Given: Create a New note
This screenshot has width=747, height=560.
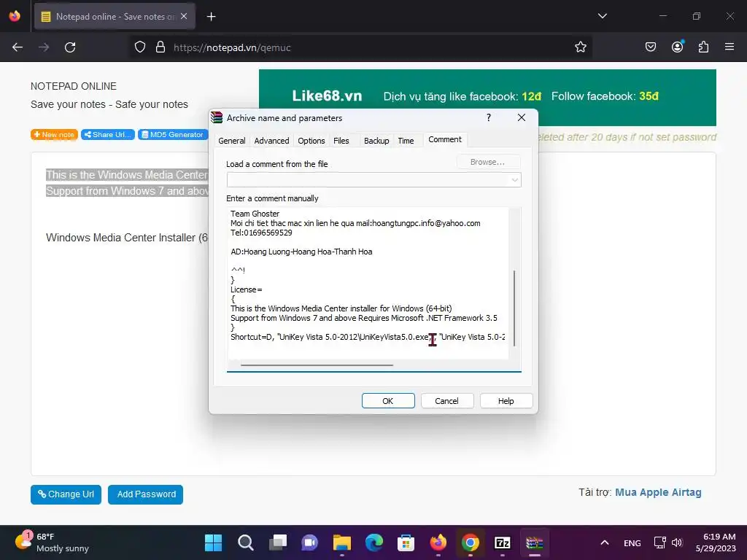Looking at the screenshot, I should point(54,135).
